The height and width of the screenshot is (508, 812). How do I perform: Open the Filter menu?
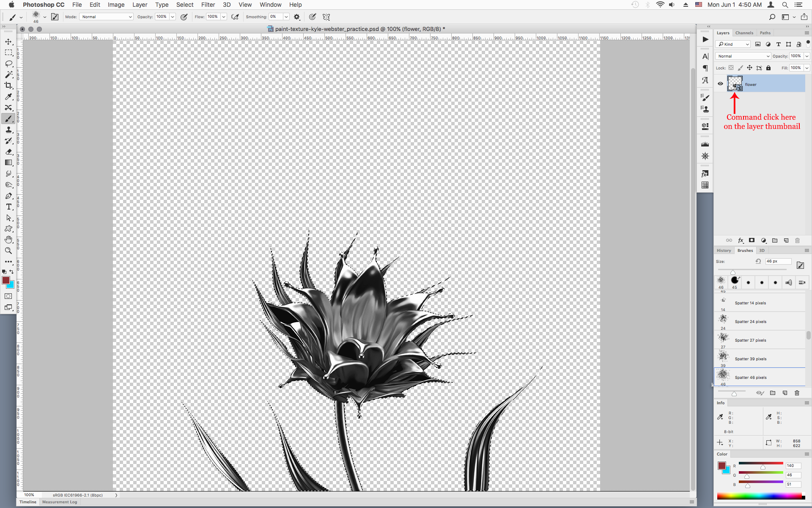tap(208, 5)
